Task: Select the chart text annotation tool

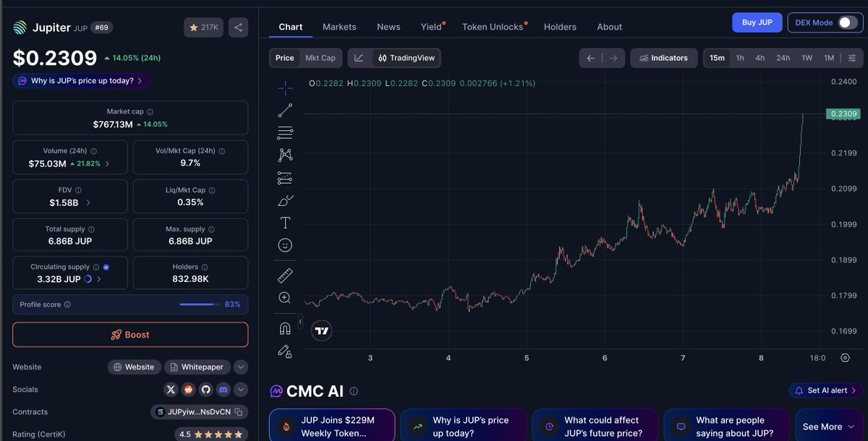Action: click(285, 223)
